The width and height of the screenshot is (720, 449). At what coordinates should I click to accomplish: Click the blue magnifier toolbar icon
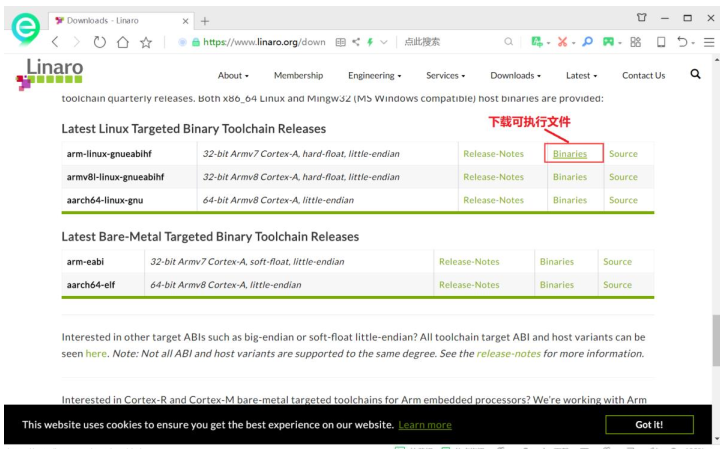click(x=587, y=42)
